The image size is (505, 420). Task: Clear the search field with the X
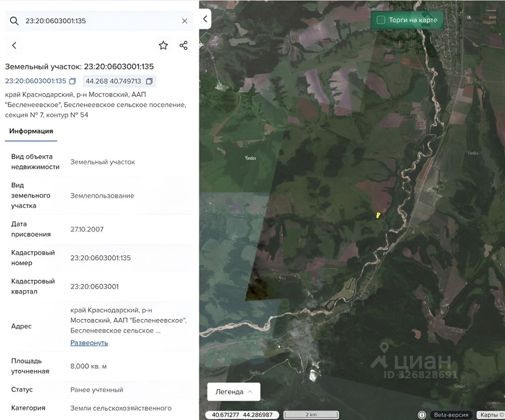185,21
